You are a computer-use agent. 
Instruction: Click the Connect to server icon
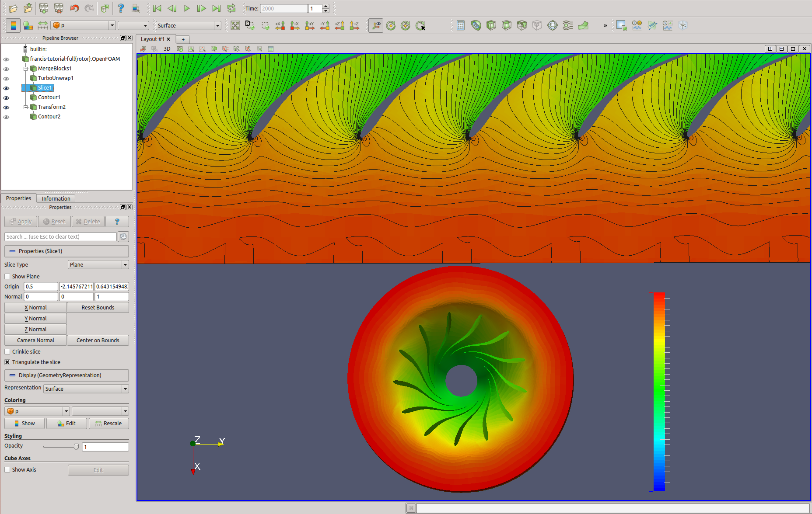(43, 8)
